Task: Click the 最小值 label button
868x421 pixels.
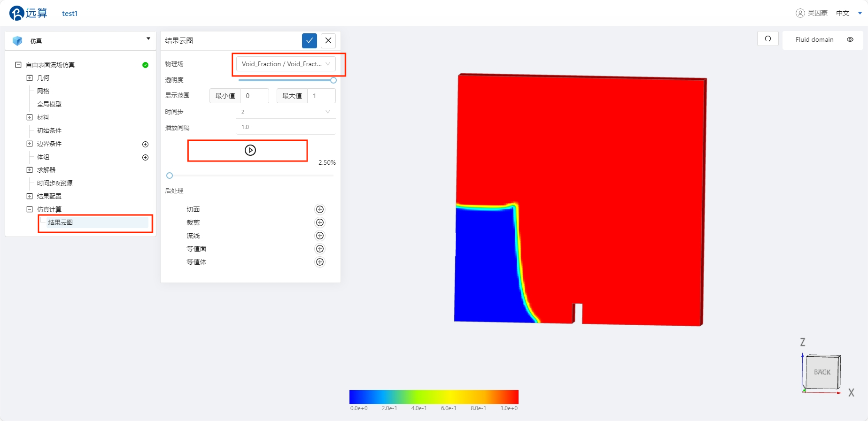Action: 225,96
